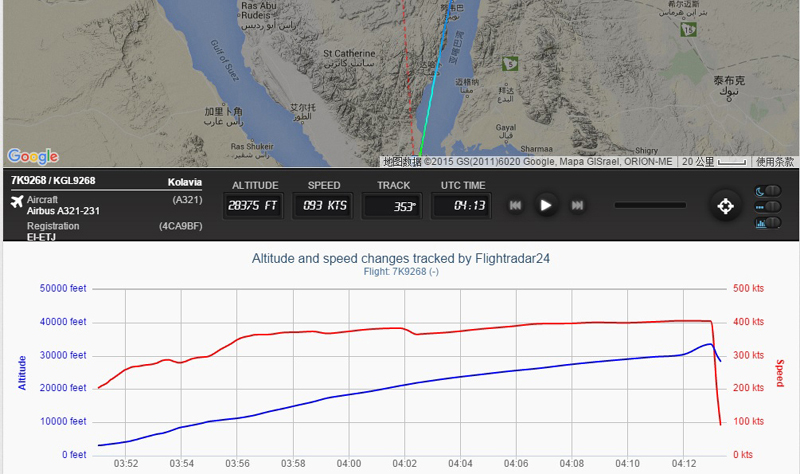Click the rewind playback button
This screenshot has height=474, width=800.
click(x=516, y=205)
